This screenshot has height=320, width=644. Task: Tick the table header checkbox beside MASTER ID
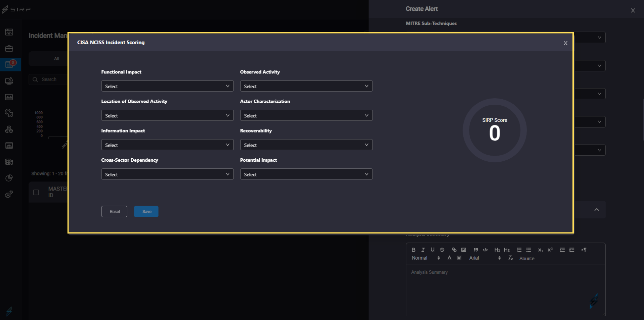click(x=36, y=193)
